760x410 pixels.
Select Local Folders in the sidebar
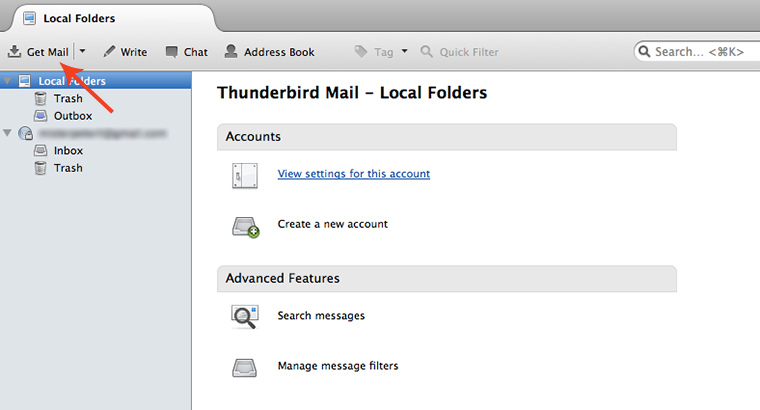point(95,81)
